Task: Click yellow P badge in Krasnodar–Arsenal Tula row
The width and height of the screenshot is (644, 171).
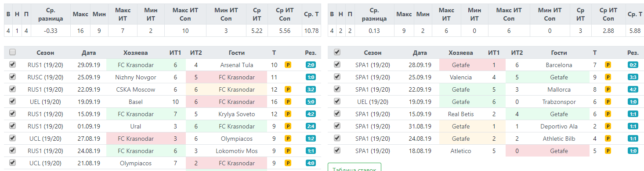Action: (288, 65)
